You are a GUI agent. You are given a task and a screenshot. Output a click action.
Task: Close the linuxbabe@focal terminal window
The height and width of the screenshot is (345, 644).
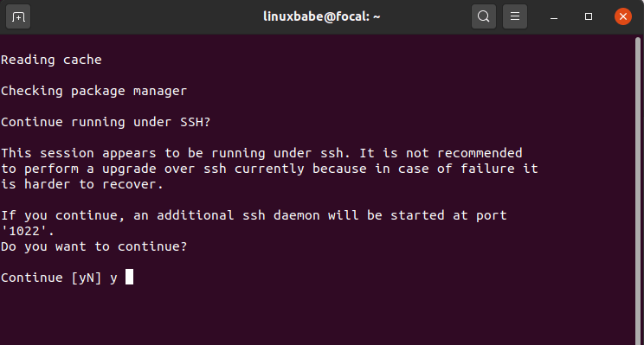(x=622, y=16)
